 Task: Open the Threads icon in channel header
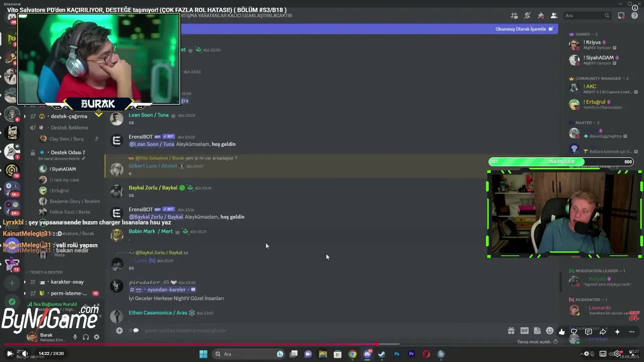pos(514,16)
